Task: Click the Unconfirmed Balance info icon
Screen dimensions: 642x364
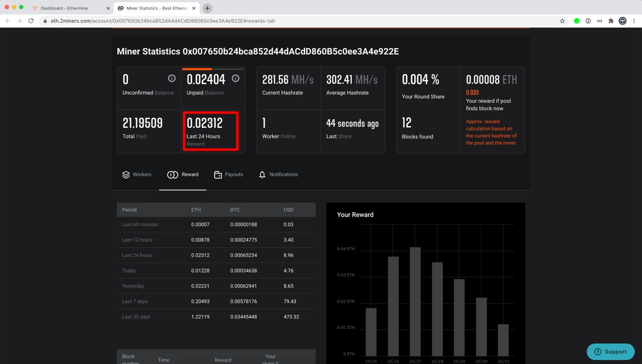Action: point(172,78)
